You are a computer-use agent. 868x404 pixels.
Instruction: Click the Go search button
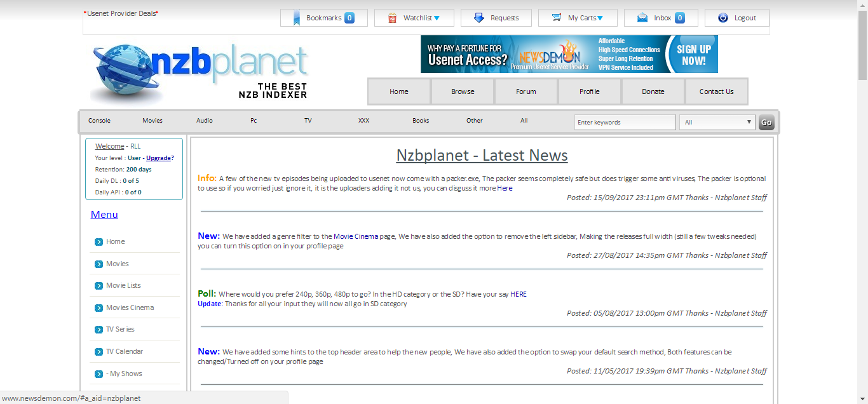tap(766, 123)
